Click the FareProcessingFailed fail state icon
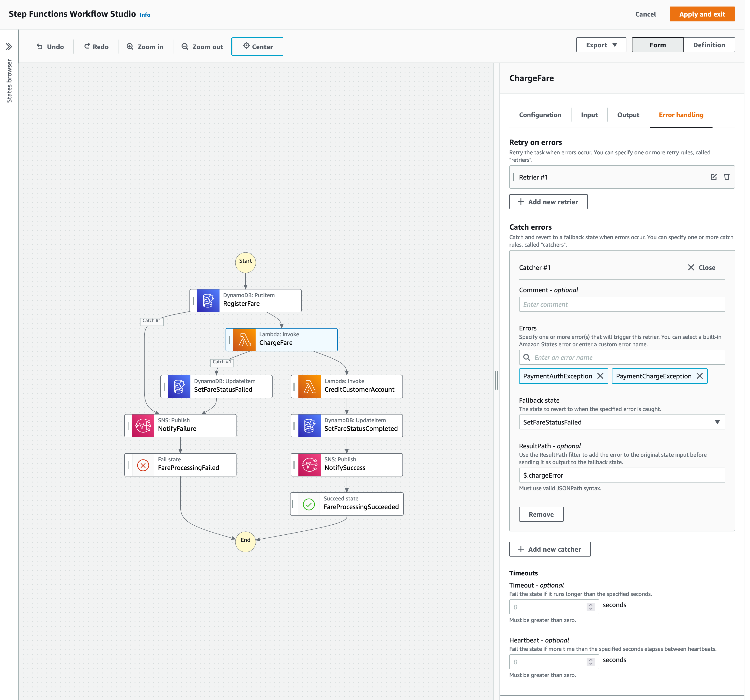This screenshot has height=700, width=750. pos(143,466)
